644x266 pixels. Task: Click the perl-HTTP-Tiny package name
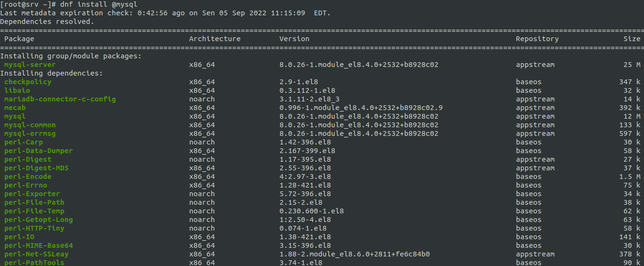pyautogui.click(x=34, y=228)
